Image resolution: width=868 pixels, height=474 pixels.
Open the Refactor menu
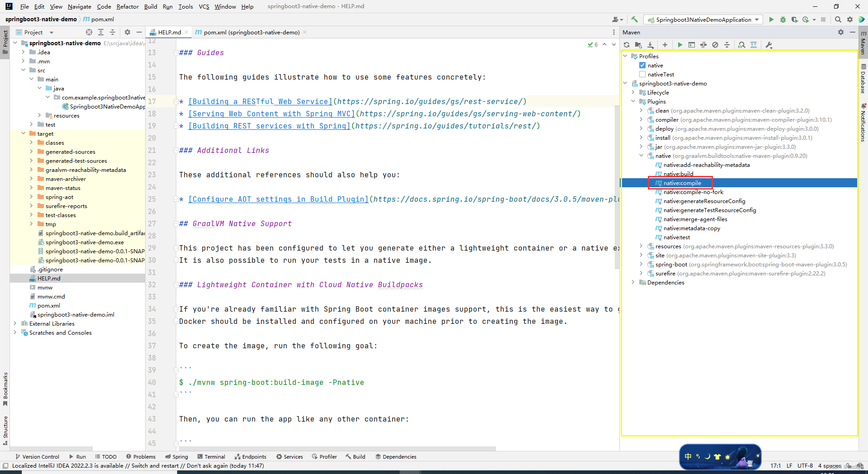point(127,6)
